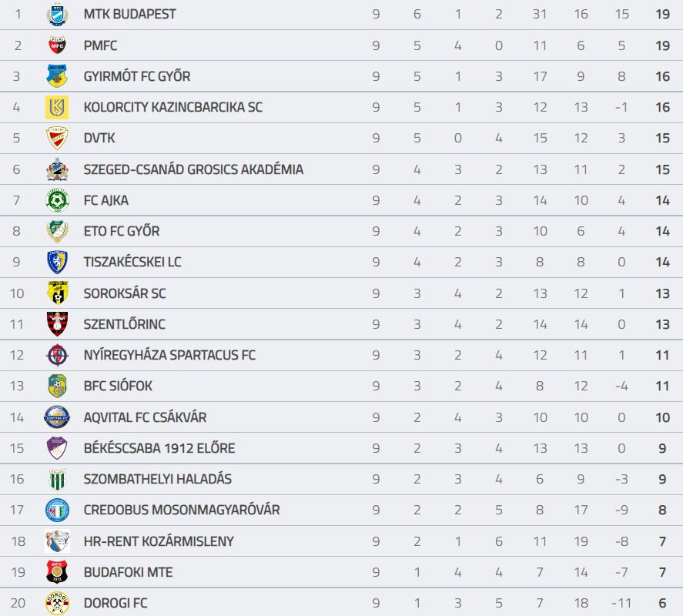Open the Aqvital FC Csákvár logo

click(57, 417)
